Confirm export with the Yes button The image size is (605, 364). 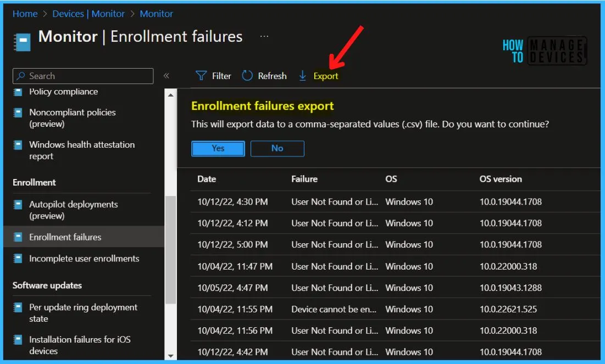[218, 148]
